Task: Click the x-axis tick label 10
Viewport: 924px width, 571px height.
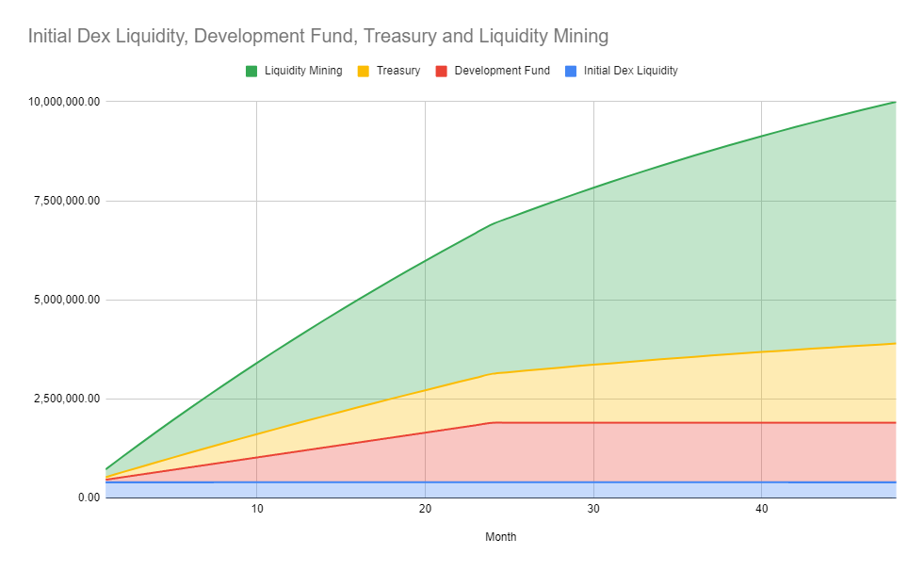Action: 256,510
